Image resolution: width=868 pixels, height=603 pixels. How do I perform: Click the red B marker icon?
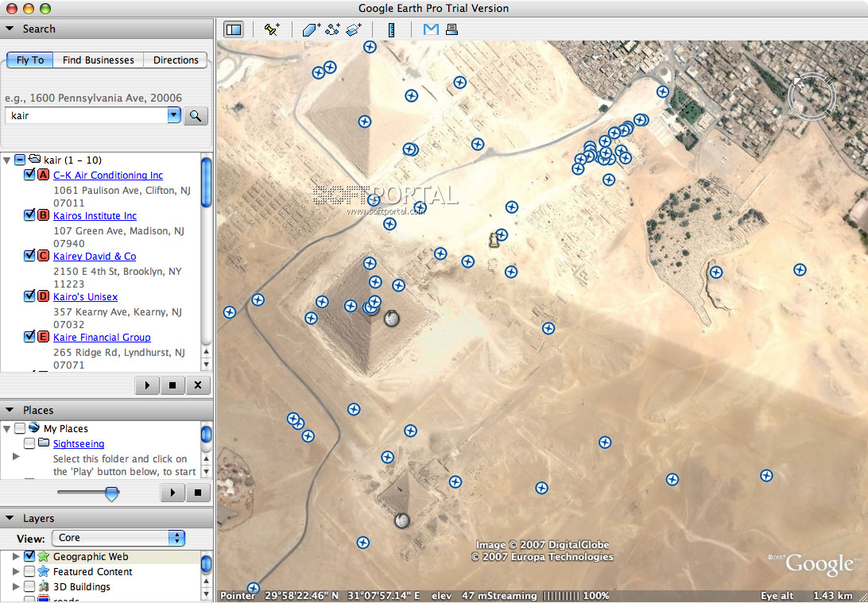click(43, 215)
